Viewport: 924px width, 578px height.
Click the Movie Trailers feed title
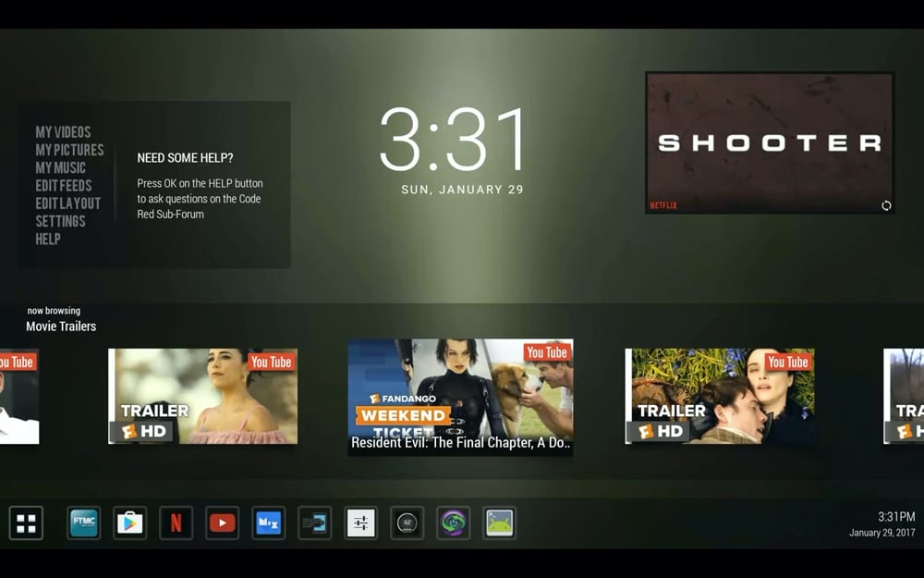tap(61, 326)
